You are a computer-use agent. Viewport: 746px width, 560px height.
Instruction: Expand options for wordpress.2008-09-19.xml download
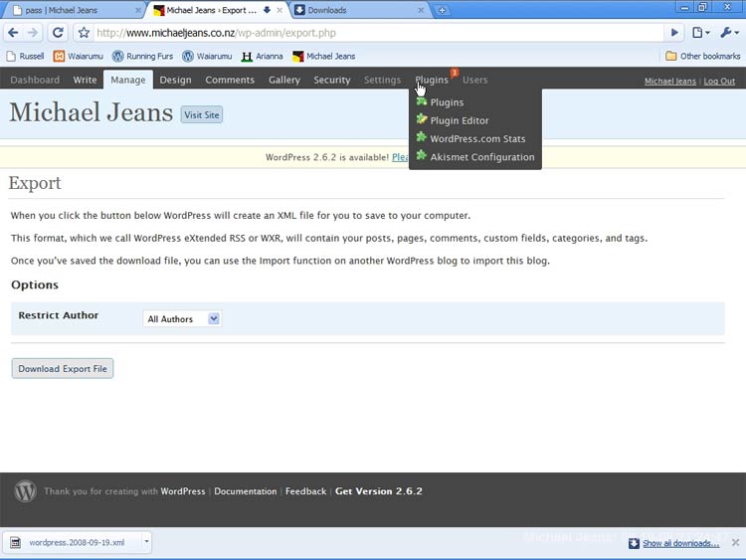(x=147, y=542)
